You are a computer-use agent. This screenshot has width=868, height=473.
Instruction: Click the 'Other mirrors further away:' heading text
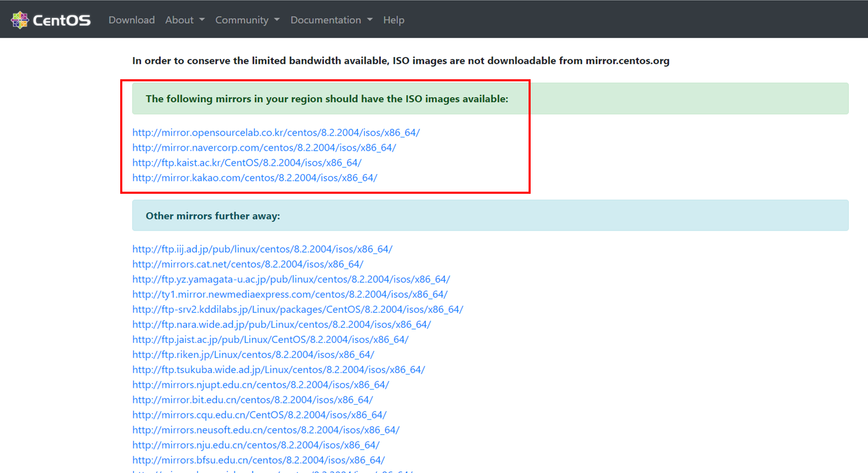(212, 216)
